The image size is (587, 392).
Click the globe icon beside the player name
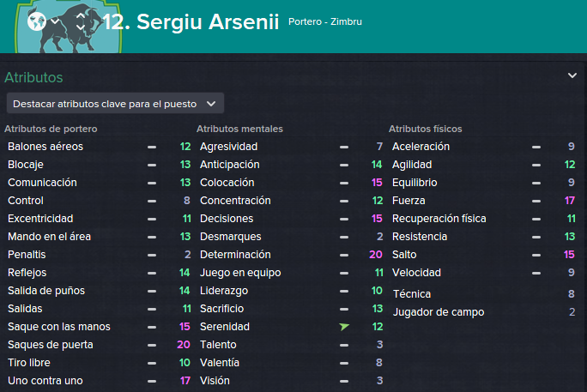pos(37,21)
